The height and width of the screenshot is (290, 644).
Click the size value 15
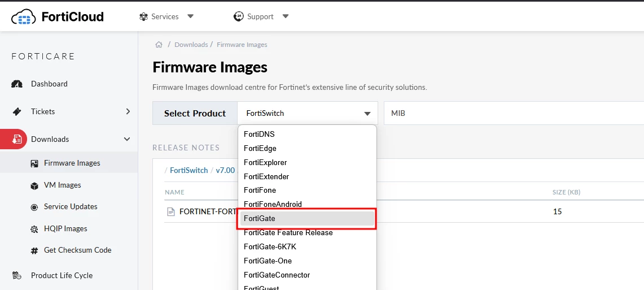pyautogui.click(x=557, y=212)
